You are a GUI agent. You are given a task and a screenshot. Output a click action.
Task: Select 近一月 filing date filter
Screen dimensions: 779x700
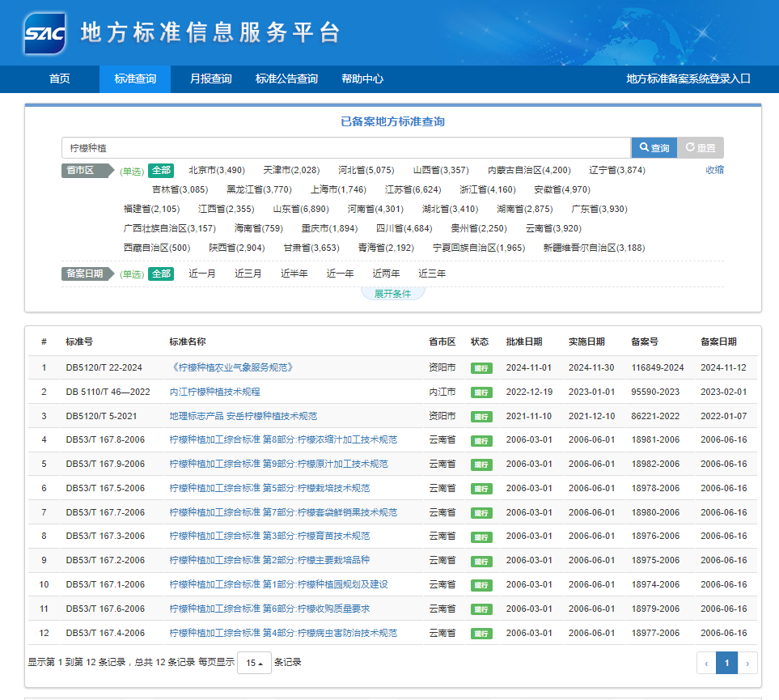(x=202, y=274)
